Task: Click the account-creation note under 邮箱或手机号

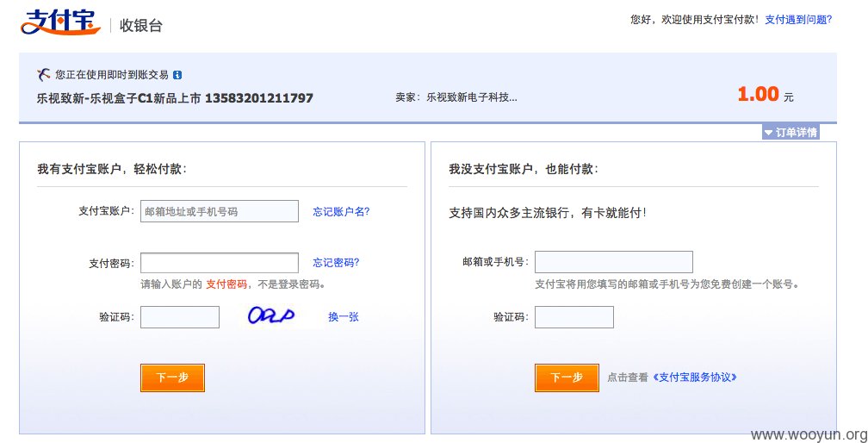Action: tap(669, 284)
